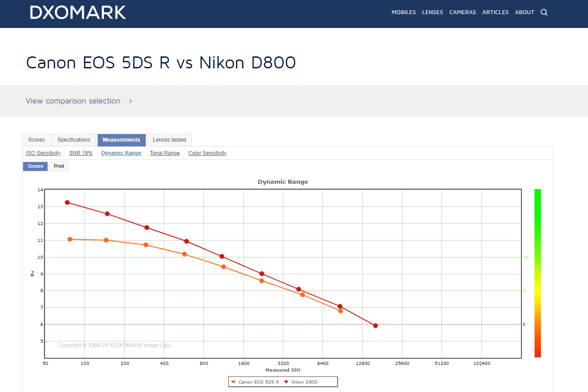Image resolution: width=588 pixels, height=392 pixels.
Task: Click the red Nikon legend marker
Action: [x=286, y=382]
